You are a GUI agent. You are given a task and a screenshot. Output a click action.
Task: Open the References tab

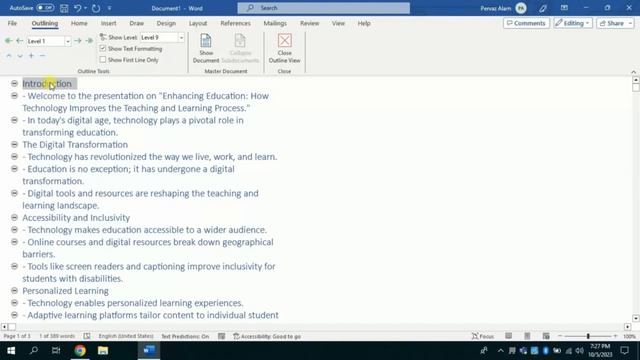click(236, 23)
